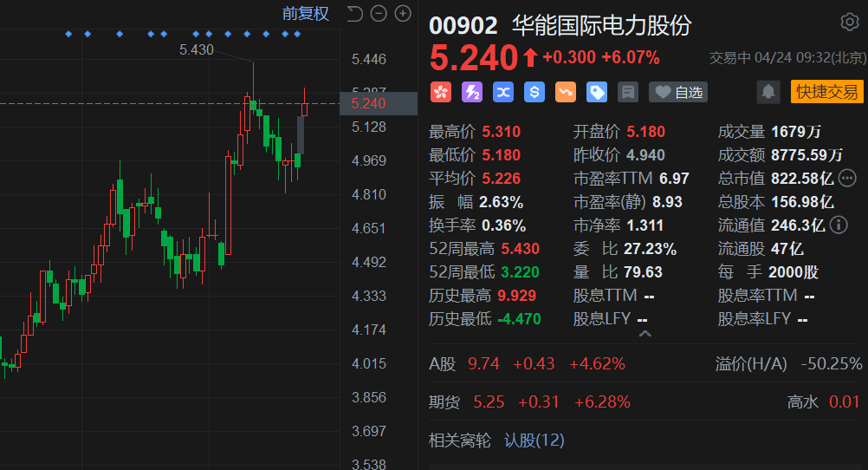Click the orange downward trend line icon
The width and height of the screenshot is (868, 470).
[x=565, y=92]
